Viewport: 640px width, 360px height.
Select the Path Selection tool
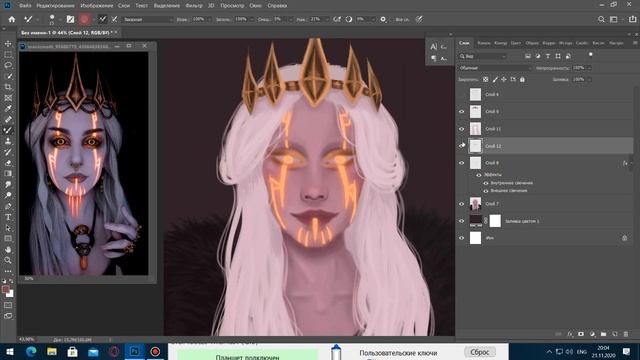(x=8, y=228)
